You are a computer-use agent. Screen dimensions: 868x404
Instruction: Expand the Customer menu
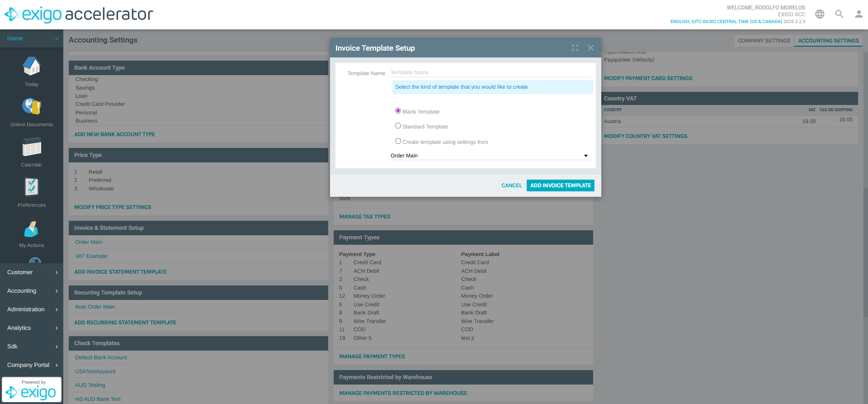click(32, 272)
